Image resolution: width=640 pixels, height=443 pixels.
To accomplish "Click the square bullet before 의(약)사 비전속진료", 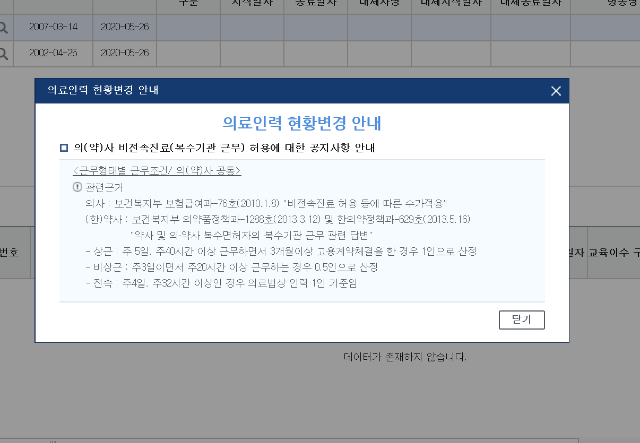I will coord(64,147).
